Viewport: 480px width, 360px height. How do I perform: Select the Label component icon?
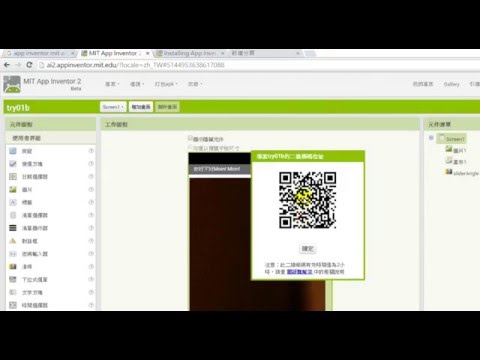click(x=13, y=202)
